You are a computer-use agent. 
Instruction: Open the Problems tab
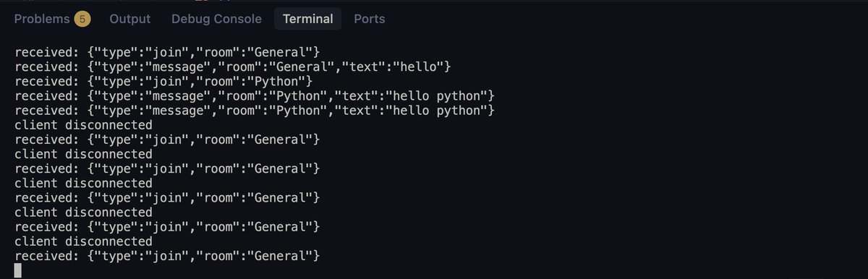pyautogui.click(x=51, y=19)
